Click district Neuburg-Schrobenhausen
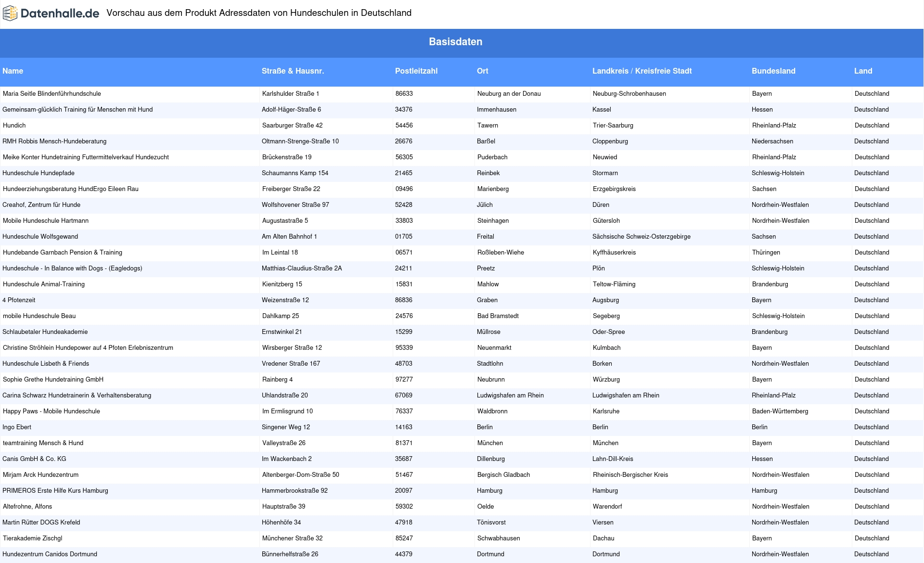 pos(629,94)
